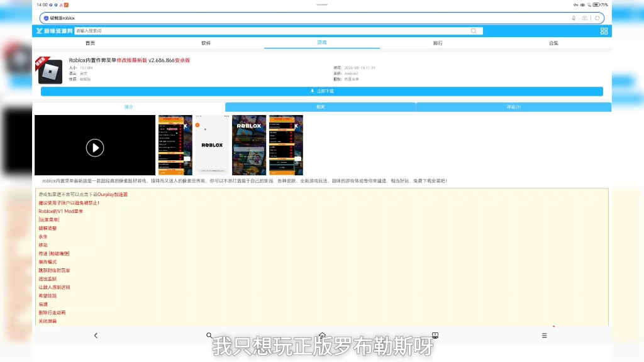Play the preview video
Viewport: 644px width, 362px height.
coord(95,148)
